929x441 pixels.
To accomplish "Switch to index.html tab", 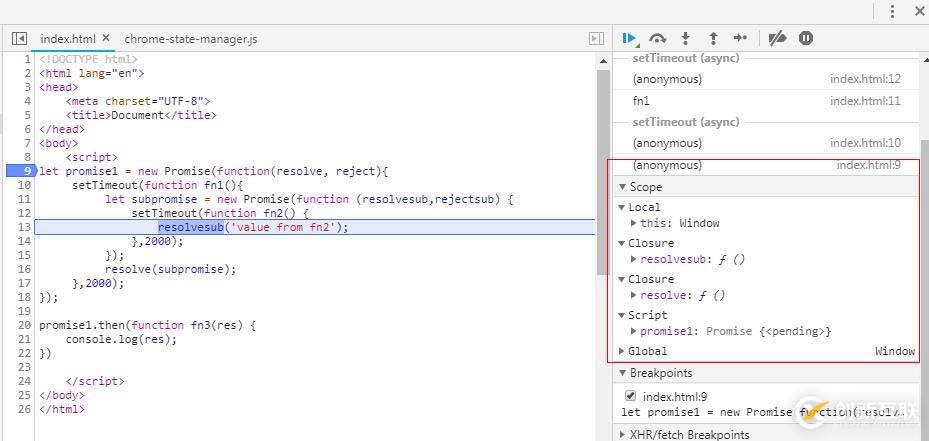I will (68, 39).
